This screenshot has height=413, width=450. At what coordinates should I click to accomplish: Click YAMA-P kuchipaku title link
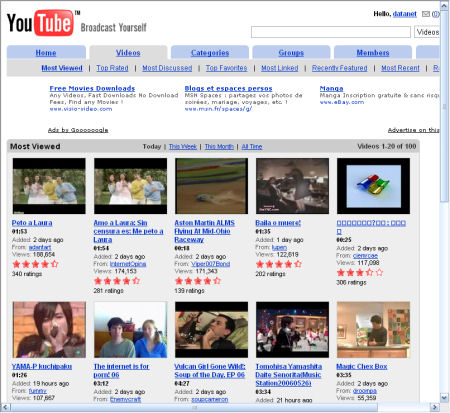42,366
